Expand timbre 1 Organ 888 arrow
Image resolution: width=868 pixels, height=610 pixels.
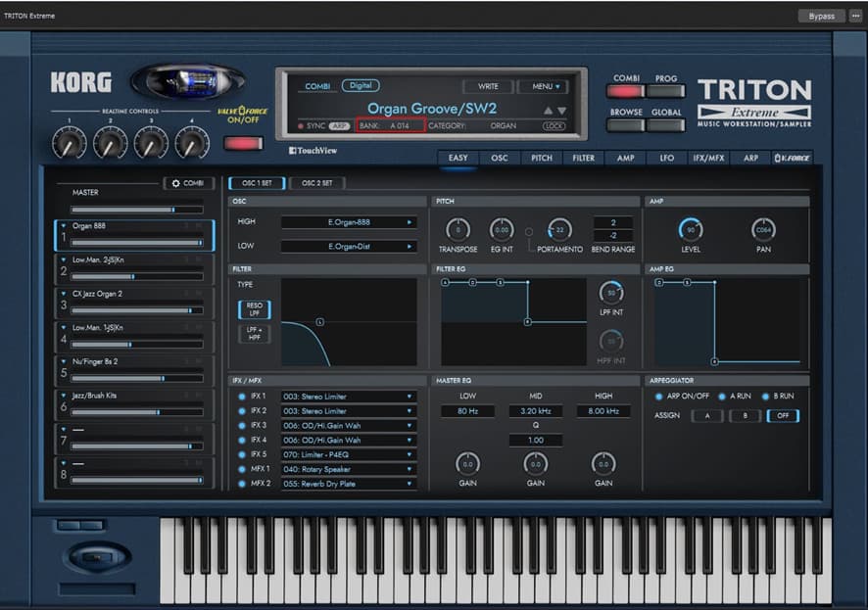[64, 226]
